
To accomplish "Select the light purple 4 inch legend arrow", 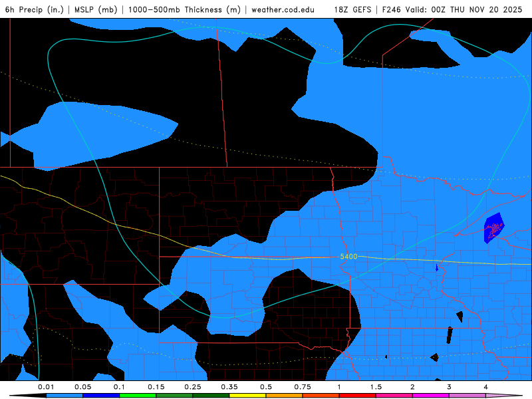I will [504, 396].
